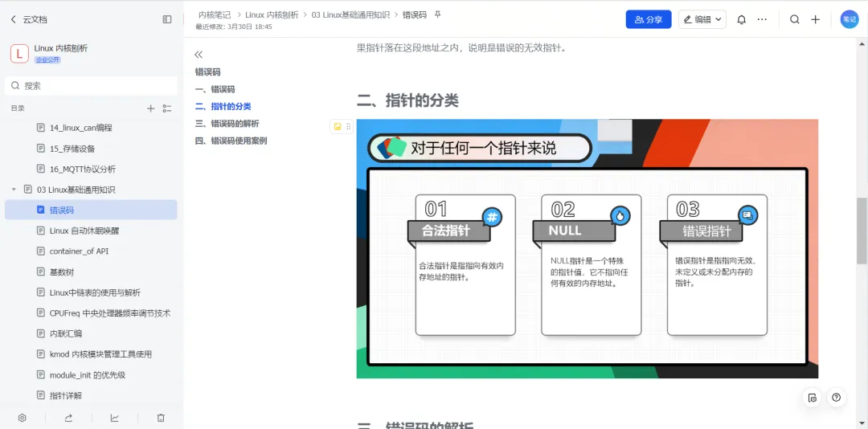Viewport: 868px width, 429px height.
Task: Create new item with top-right plus icon
Action: click(x=816, y=19)
